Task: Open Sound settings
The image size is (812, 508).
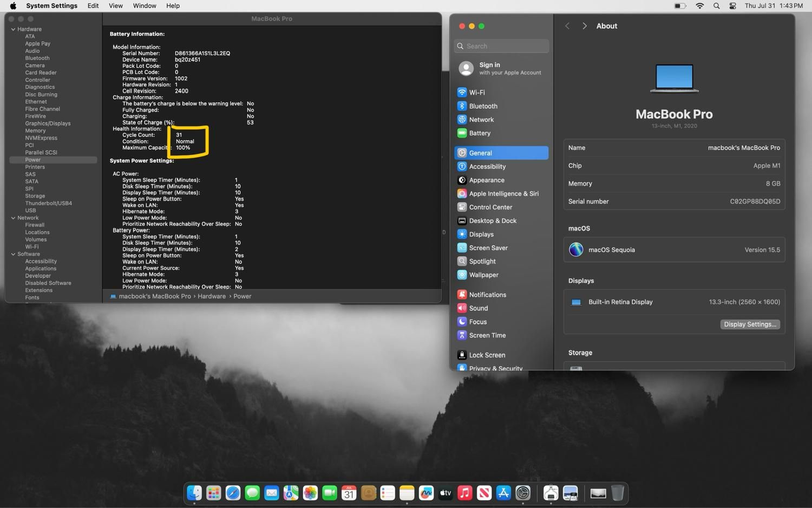Action: click(x=501, y=309)
